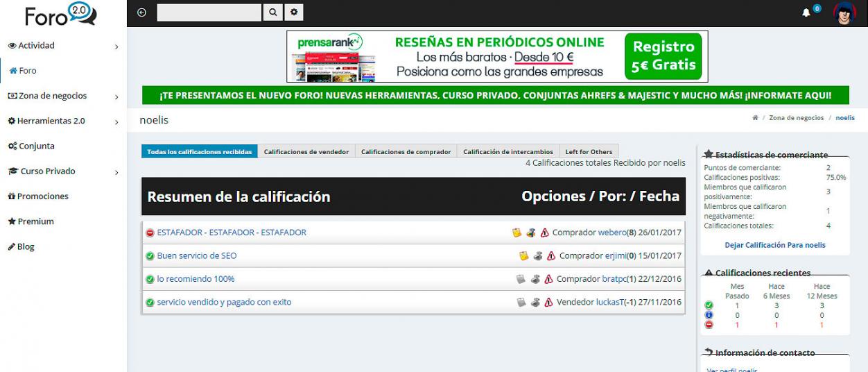Click report warning icon on luckasT rating

pyautogui.click(x=548, y=303)
